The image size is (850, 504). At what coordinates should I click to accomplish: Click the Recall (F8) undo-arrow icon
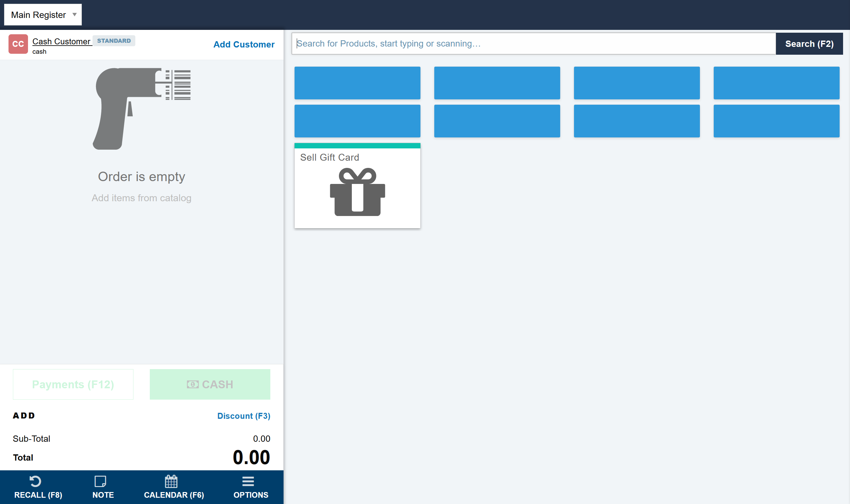click(35, 481)
